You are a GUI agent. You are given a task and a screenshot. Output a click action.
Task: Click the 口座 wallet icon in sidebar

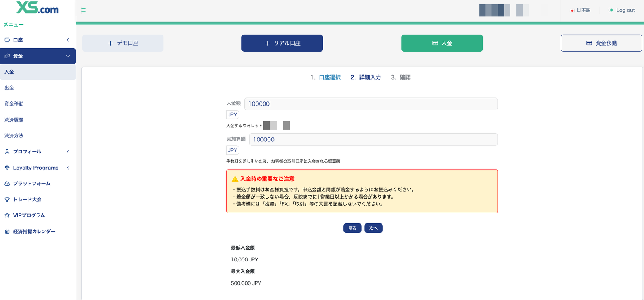click(7, 40)
